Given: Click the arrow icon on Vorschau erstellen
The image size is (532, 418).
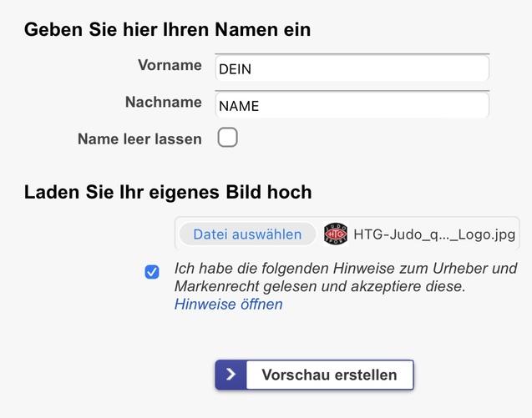Looking at the screenshot, I should [x=231, y=375].
